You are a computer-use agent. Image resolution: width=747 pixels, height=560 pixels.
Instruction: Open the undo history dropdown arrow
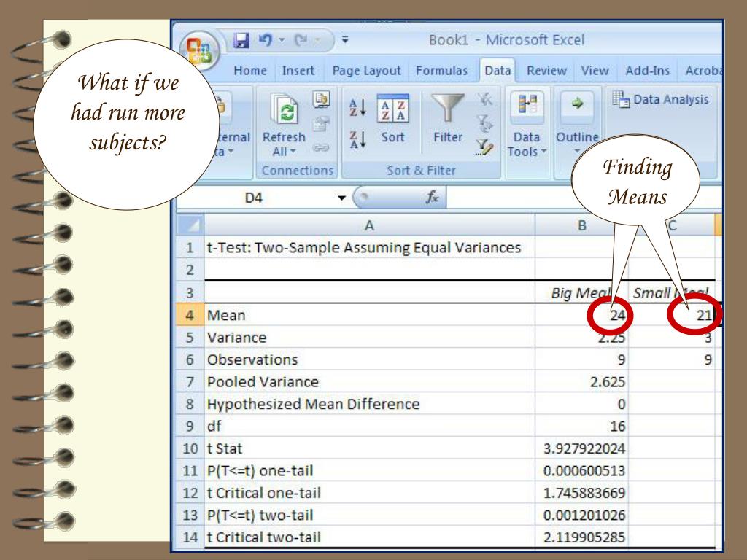click(x=282, y=40)
